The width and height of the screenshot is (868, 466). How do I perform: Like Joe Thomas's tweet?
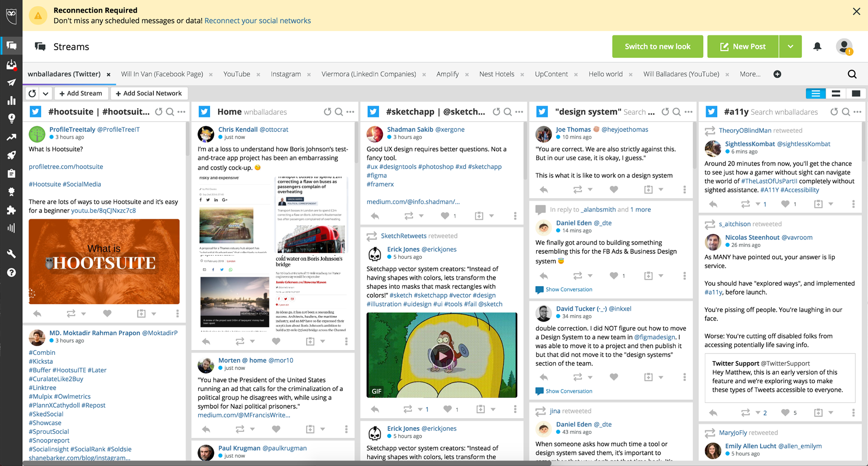click(x=613, y=190)
